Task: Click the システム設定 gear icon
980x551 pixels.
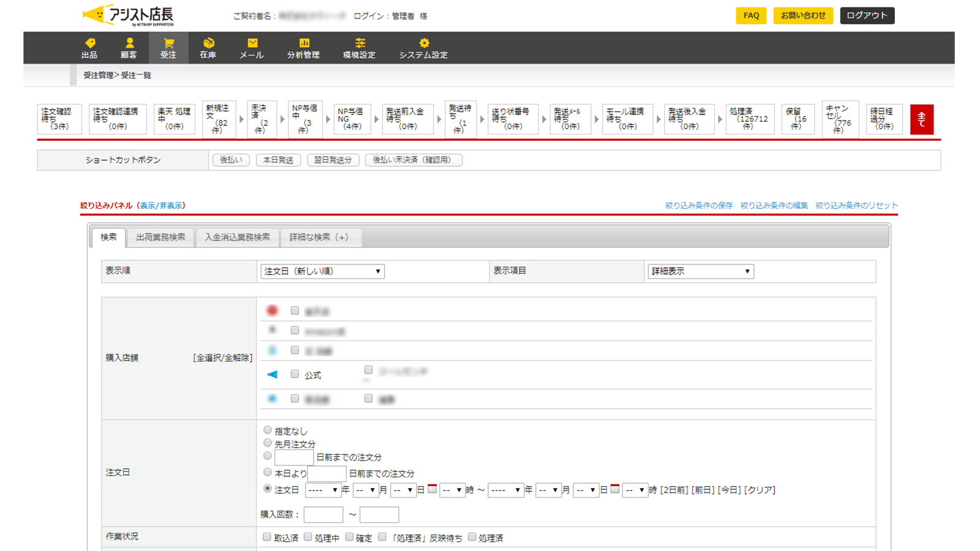Action: pyautogui.click(x=424, y=43)
